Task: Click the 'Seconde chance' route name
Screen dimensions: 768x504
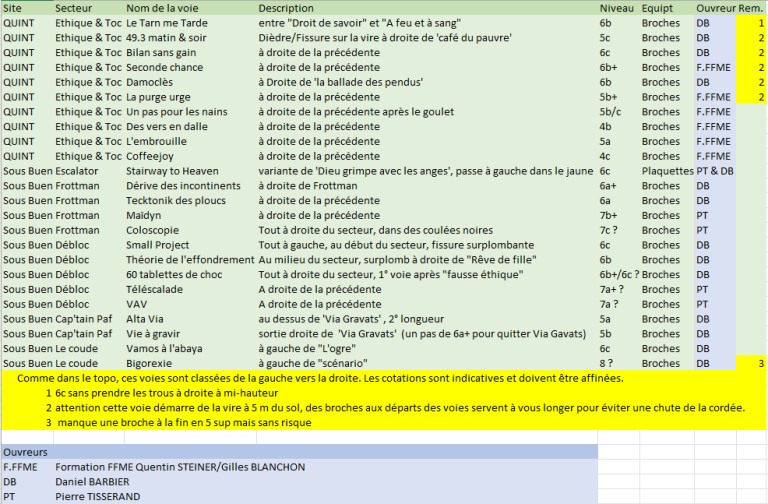Action: click(191, 67)
